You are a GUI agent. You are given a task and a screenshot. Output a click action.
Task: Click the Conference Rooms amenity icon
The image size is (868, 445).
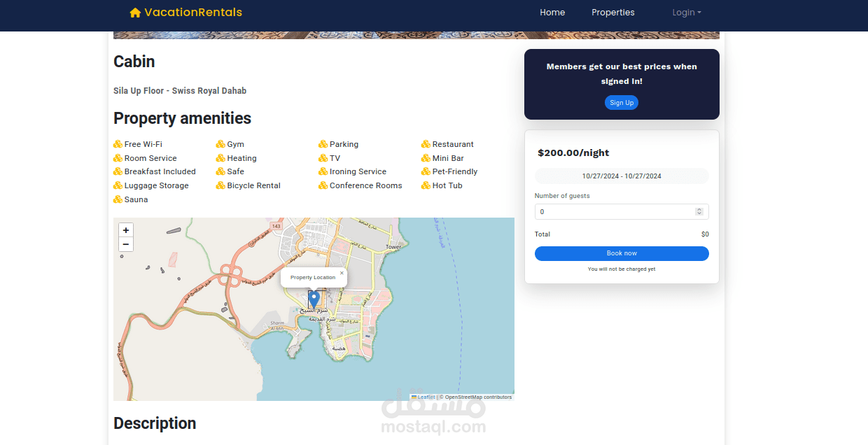323,185
